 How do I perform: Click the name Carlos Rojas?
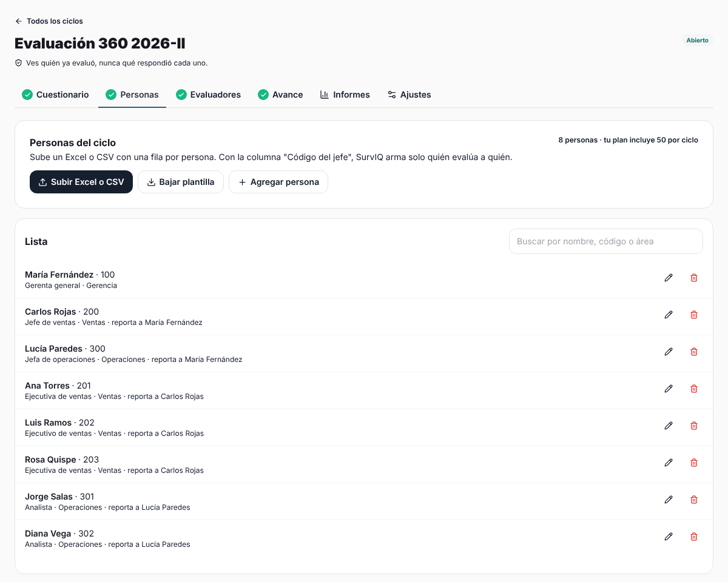pyautogui.click(x=50, y=312)
